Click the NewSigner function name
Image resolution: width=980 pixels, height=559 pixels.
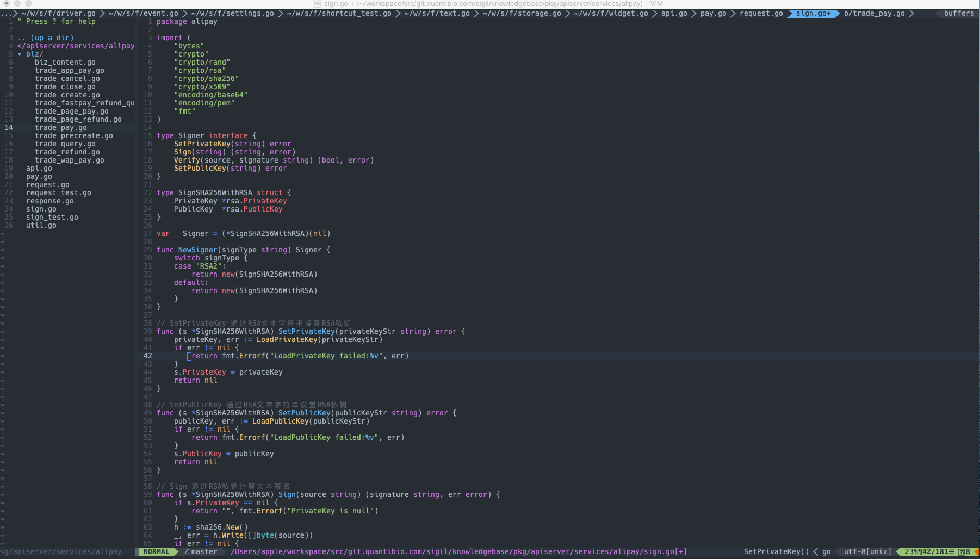pos(198,250)
